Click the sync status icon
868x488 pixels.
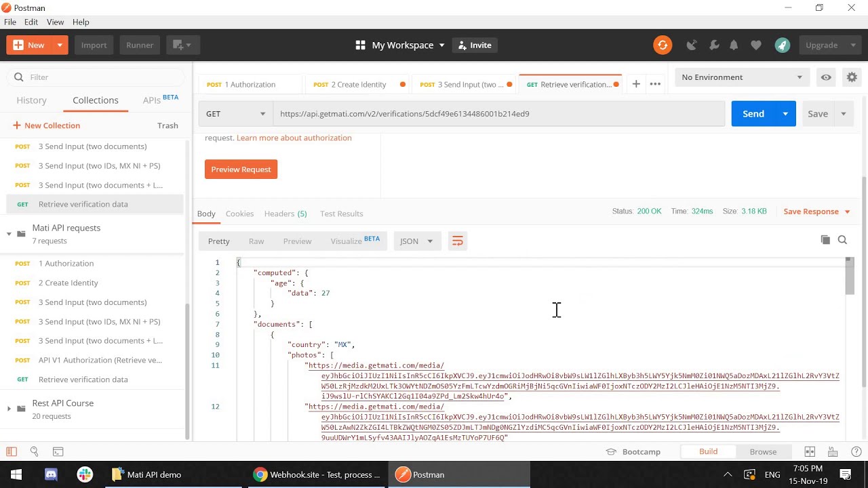point(663,45)
